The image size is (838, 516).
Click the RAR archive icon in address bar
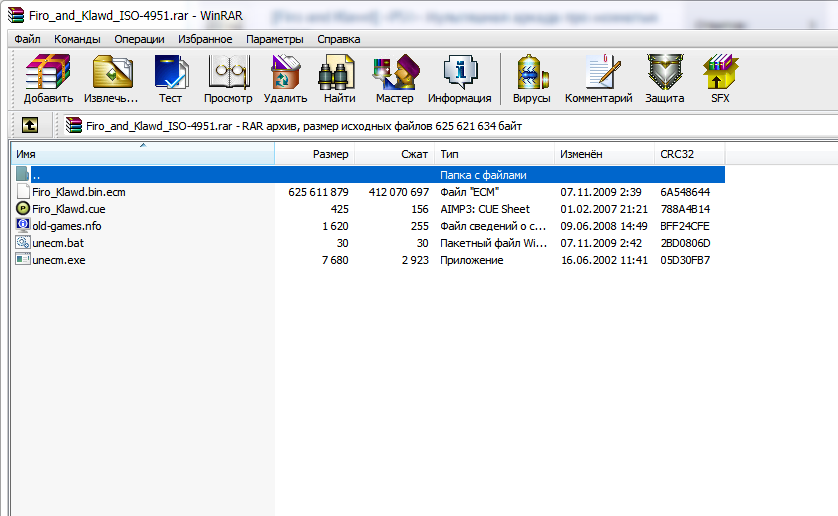74,126
